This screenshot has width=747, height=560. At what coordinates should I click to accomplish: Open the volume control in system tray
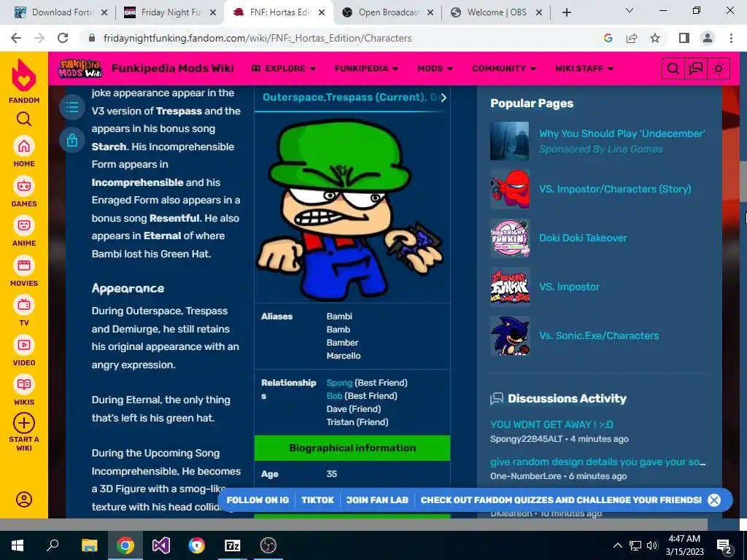pos(652,545)
